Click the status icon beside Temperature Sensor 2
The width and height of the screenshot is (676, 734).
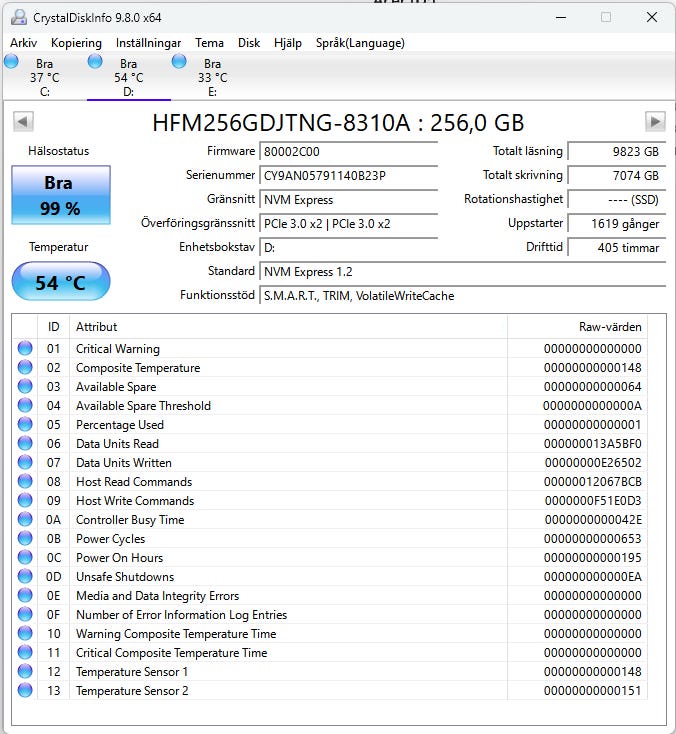25,691
